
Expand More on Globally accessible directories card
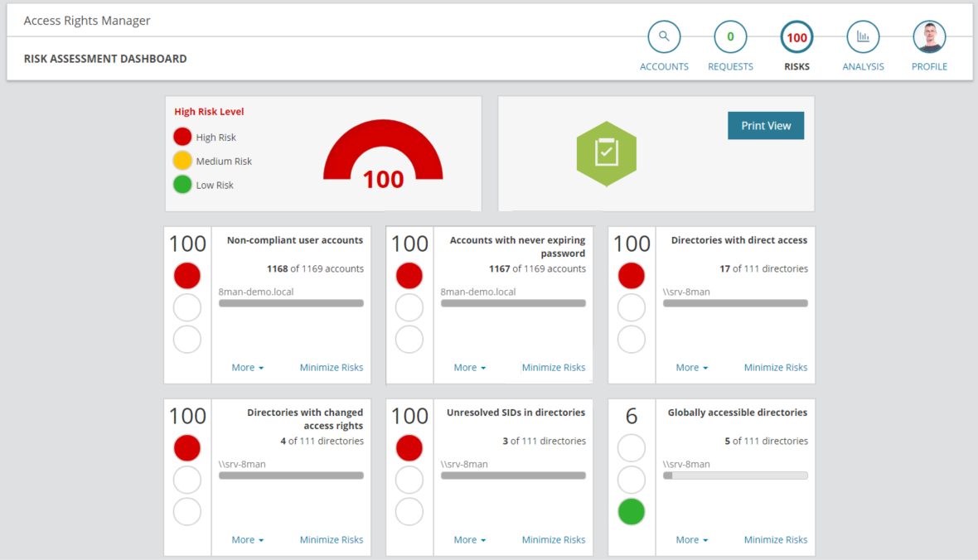(692, 540)
